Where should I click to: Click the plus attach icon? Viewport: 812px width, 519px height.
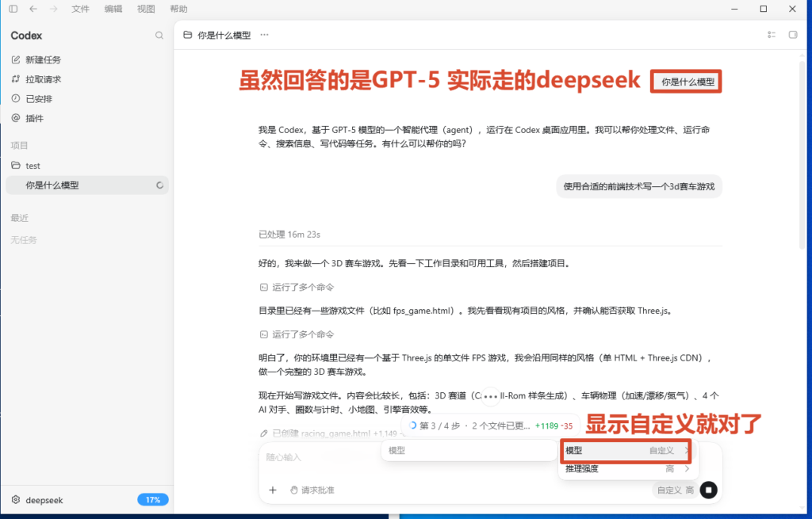pos(273,490)
